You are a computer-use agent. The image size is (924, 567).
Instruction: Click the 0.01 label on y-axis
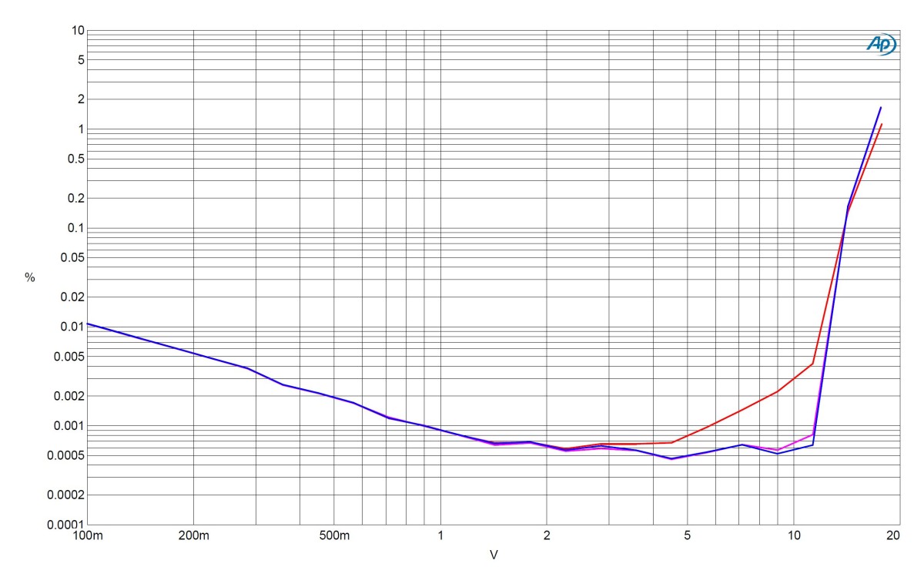[x=71, y=327]
